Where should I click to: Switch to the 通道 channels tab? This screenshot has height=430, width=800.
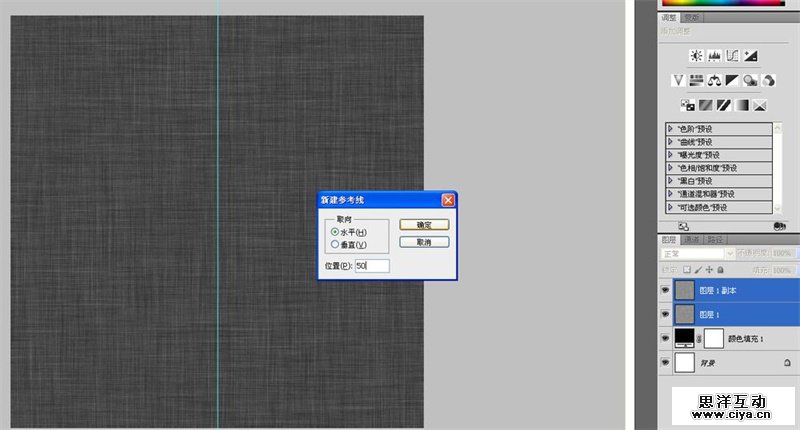click(x=692, y=240)
